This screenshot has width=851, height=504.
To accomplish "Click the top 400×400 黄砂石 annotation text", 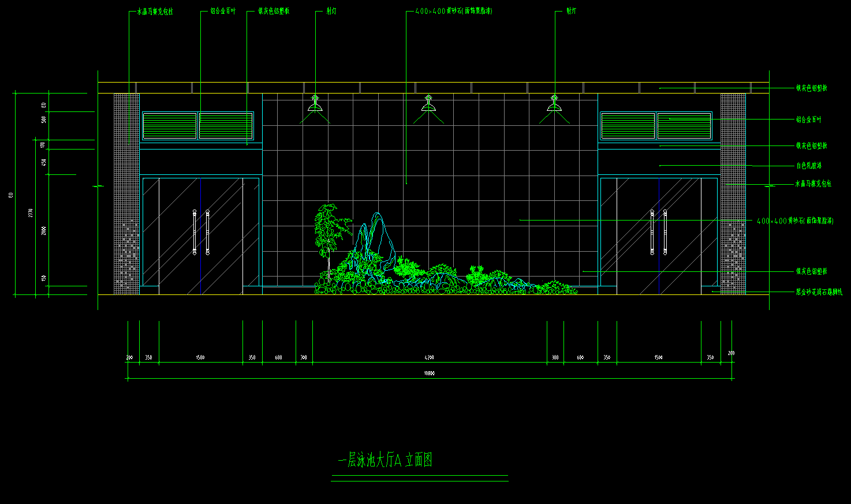I will (x=454, y=11).
